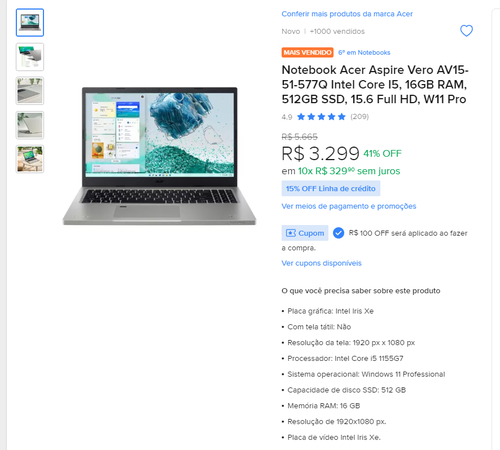
Task: Open Ver cupons disponíveis link
Action: [321, 263]
